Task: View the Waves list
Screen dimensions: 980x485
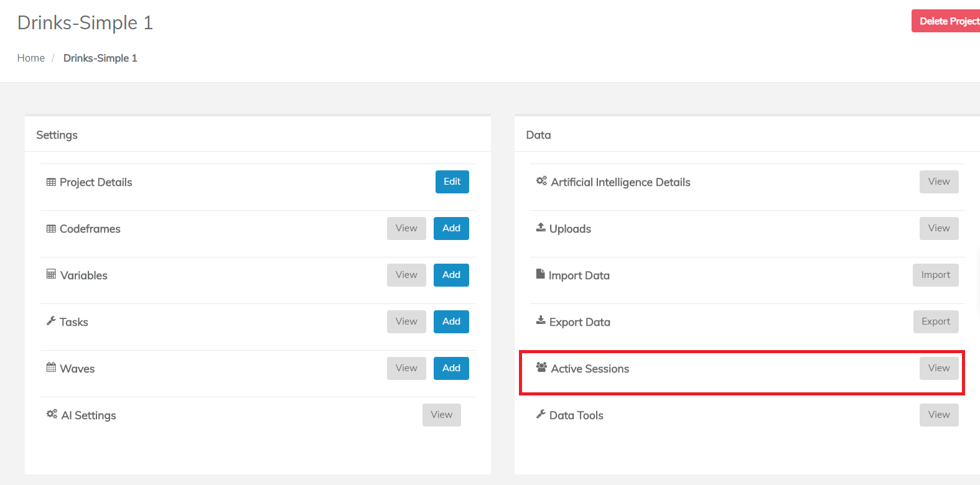Action: (406, 368)
